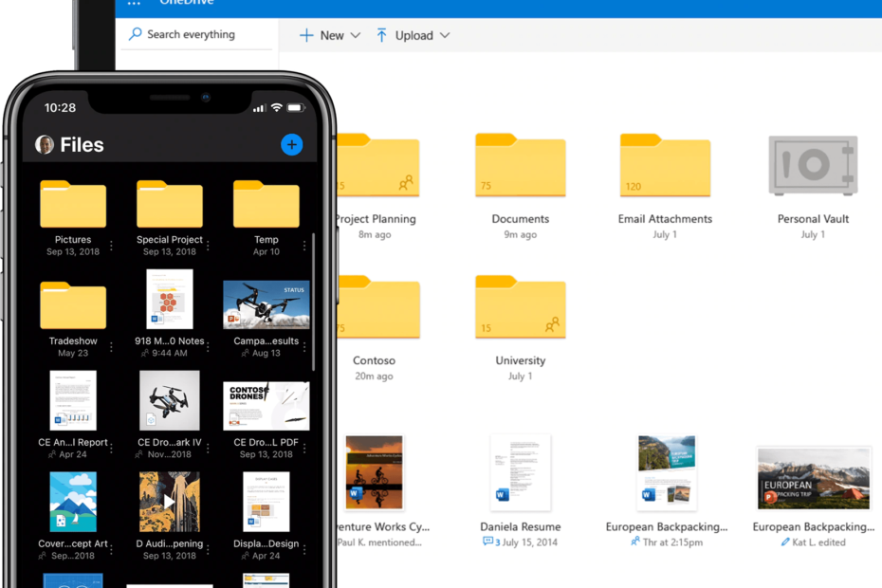Click the 'Daniela Resume' file name

pos(521,527)
